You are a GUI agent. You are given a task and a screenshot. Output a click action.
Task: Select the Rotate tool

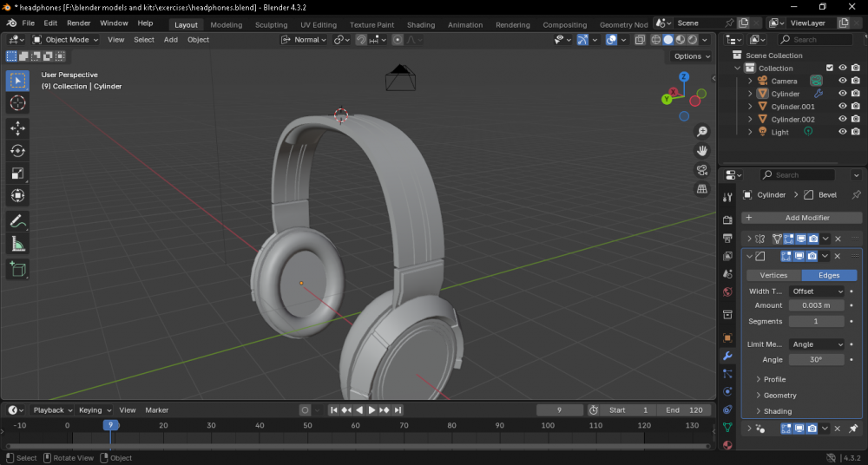point(17,151)
